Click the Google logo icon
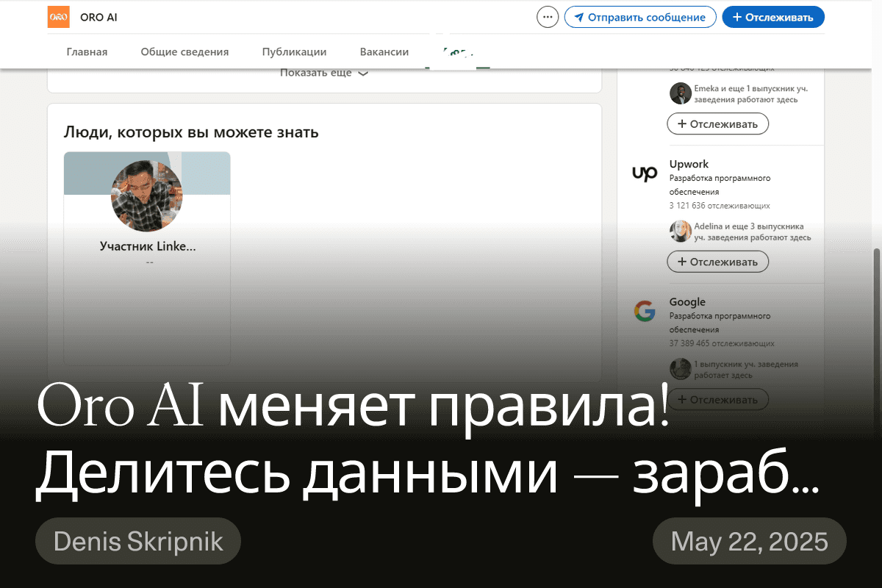882x588 pixels. [x=645, y=312]
